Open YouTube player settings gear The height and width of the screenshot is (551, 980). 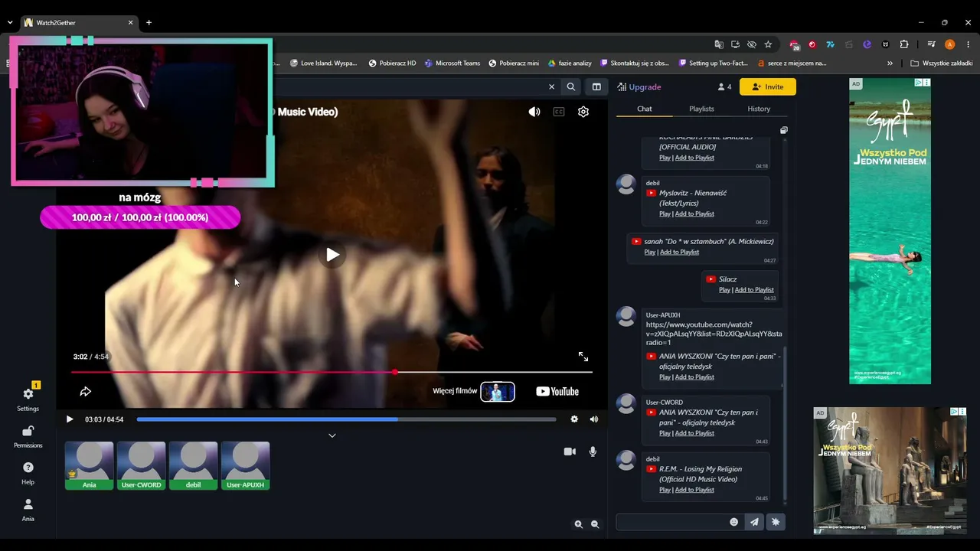[583, 112]
